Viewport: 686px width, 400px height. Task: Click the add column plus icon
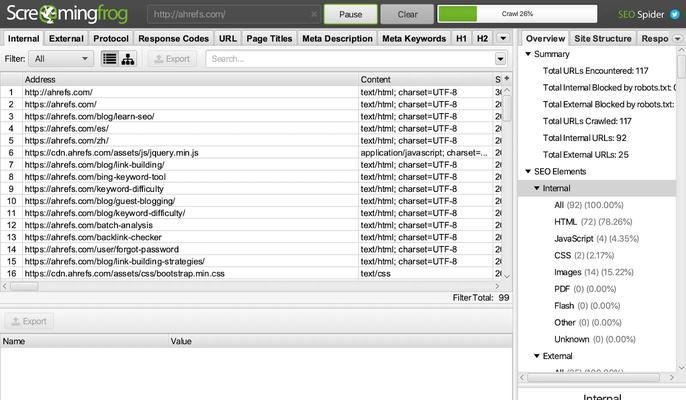pos(507,78)
